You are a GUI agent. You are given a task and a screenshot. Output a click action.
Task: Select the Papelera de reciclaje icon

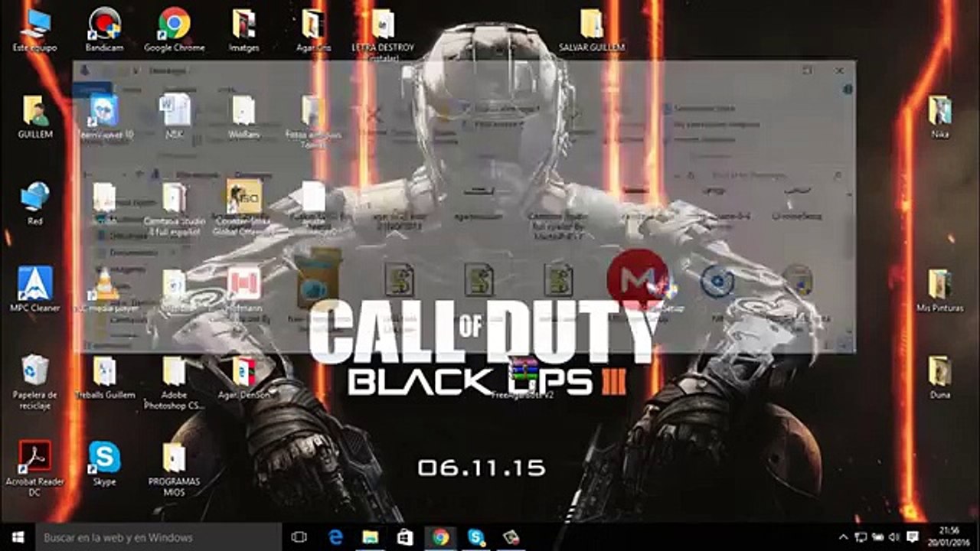click(x=35, y=381)
